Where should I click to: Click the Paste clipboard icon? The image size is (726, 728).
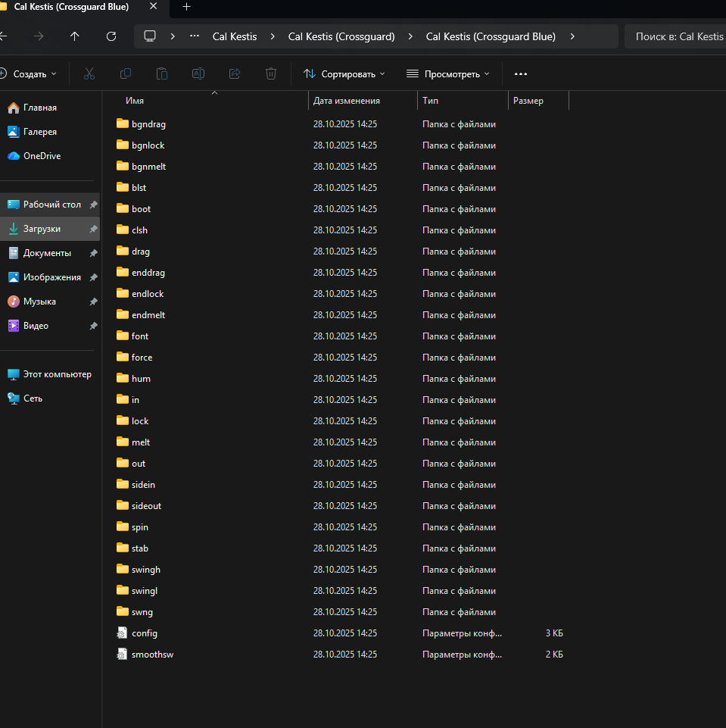click(x=162, y=73)
